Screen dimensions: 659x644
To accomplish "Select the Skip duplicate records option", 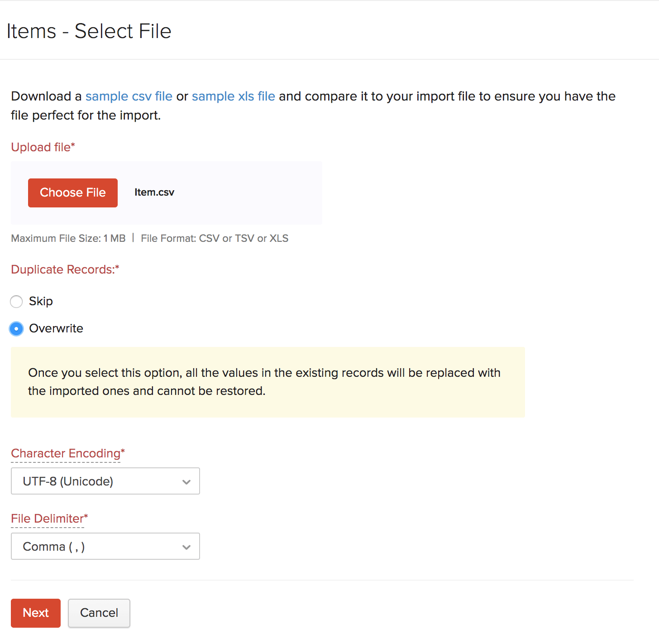I will click(x=16, y=301).
